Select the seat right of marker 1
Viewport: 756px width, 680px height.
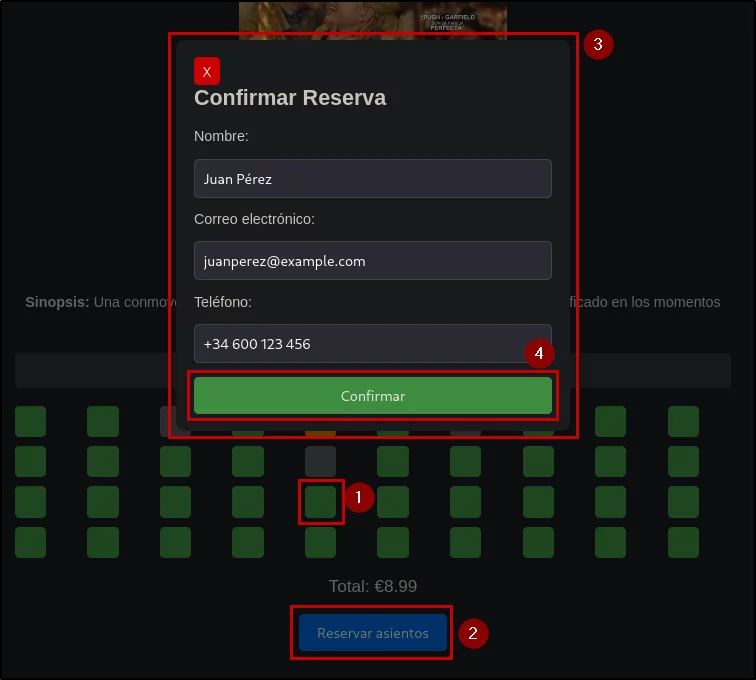[393, 502]
